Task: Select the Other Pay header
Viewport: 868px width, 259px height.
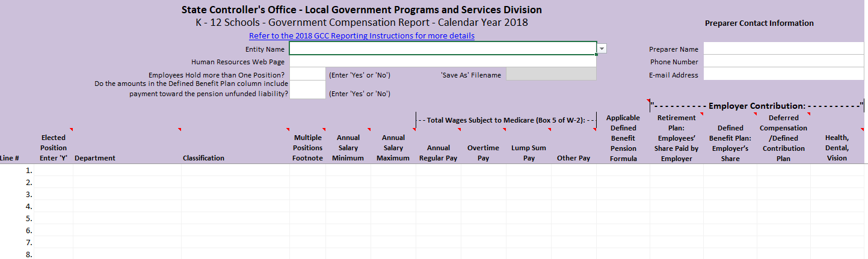Action: (x=574, y=158)
